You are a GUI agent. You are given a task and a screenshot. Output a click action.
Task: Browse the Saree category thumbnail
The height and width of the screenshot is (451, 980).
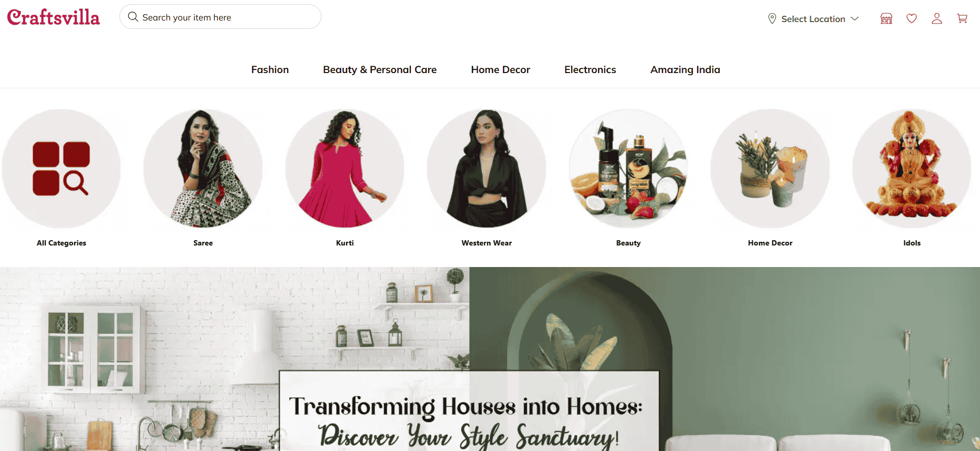click(203, 168)
